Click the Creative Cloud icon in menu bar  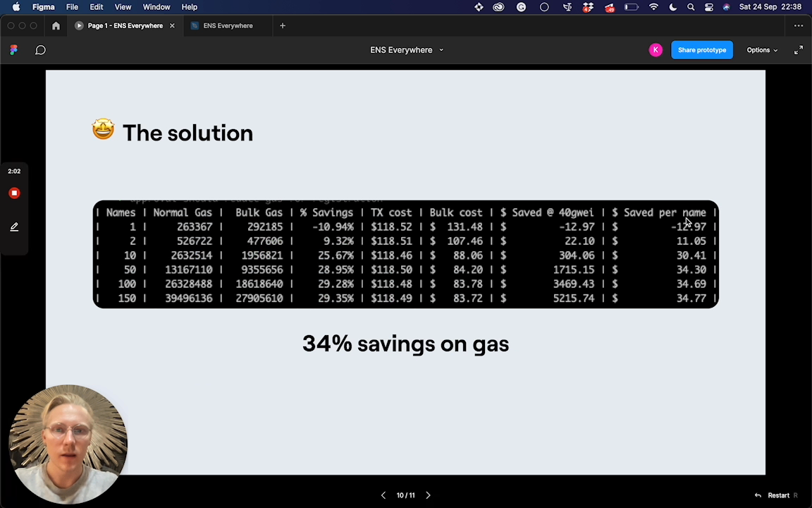498,7
